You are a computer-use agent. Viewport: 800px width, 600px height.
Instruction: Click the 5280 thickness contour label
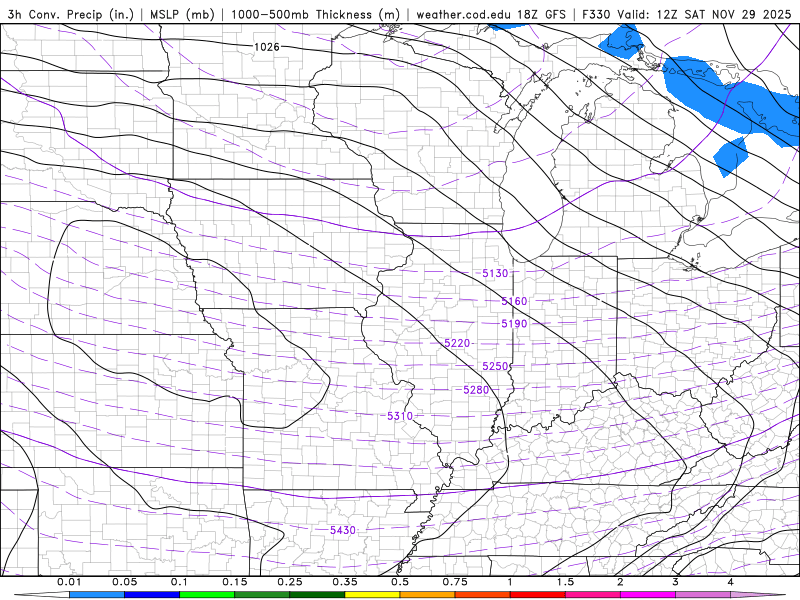coord(476,390)
